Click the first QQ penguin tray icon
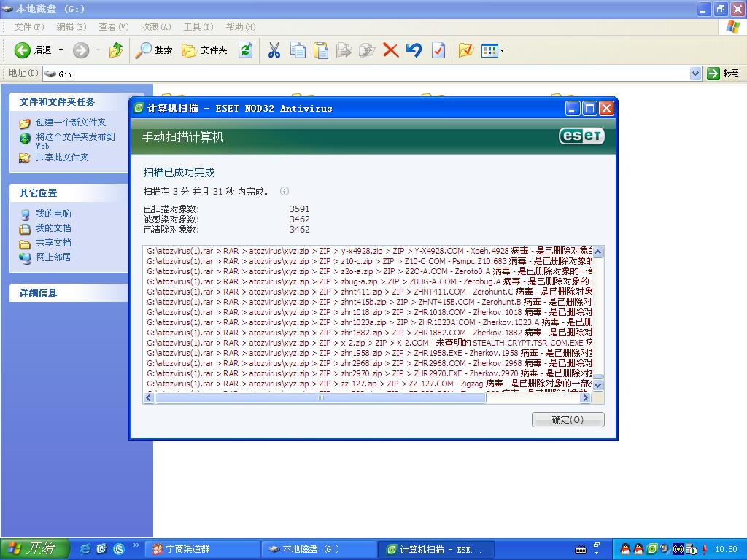The width and height of the screenshot is (747, 560). coord(625,549)
